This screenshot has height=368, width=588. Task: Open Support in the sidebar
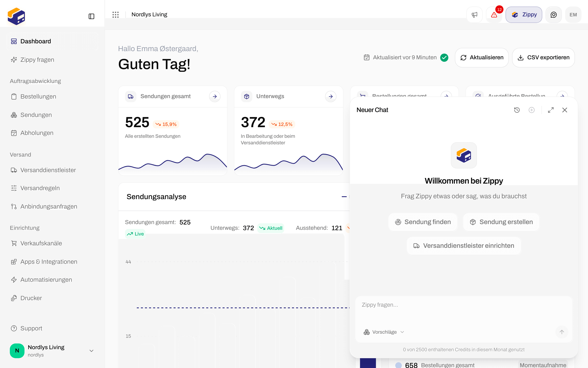click(52, 328)
